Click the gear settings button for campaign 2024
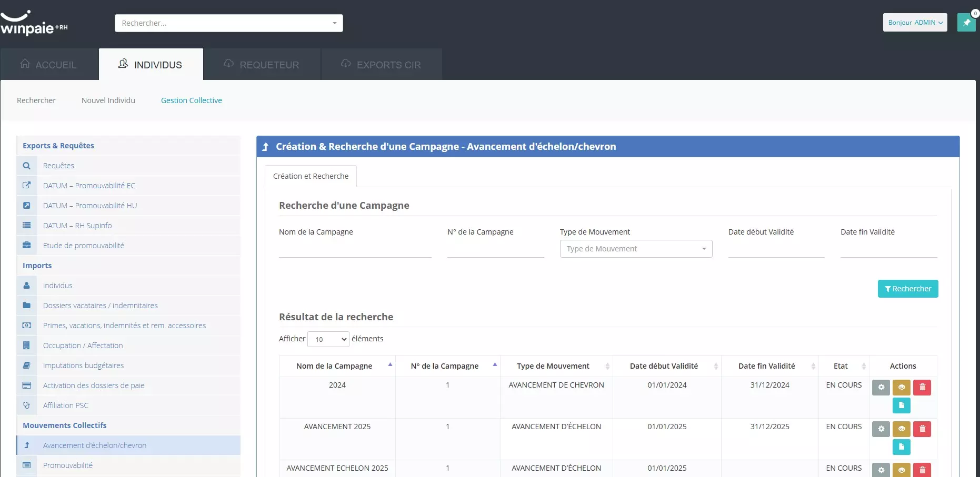980x477 pixels. (x=881, y=388)
